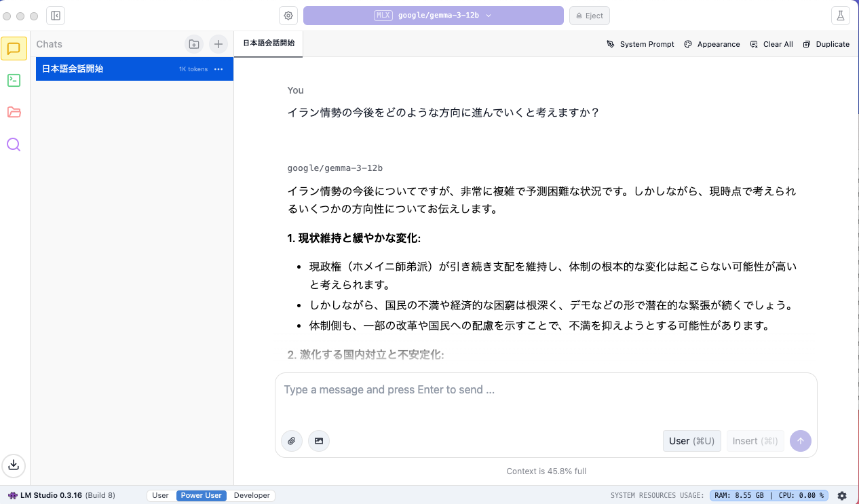
Task: Click the Insert (⌘I) button
Action: (755, 441)
